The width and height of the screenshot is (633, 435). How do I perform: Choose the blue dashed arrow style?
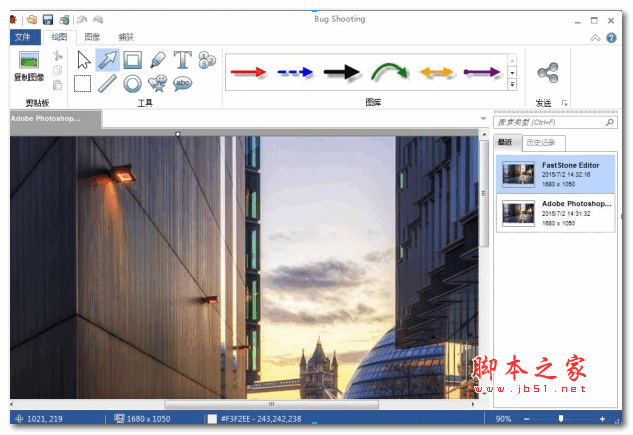tap(295, 72)
